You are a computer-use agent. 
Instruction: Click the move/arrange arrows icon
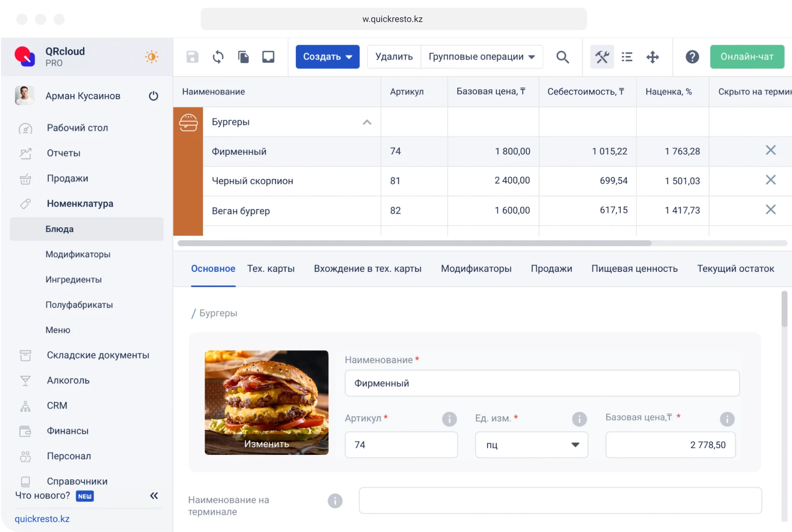(x=652, y=57)
